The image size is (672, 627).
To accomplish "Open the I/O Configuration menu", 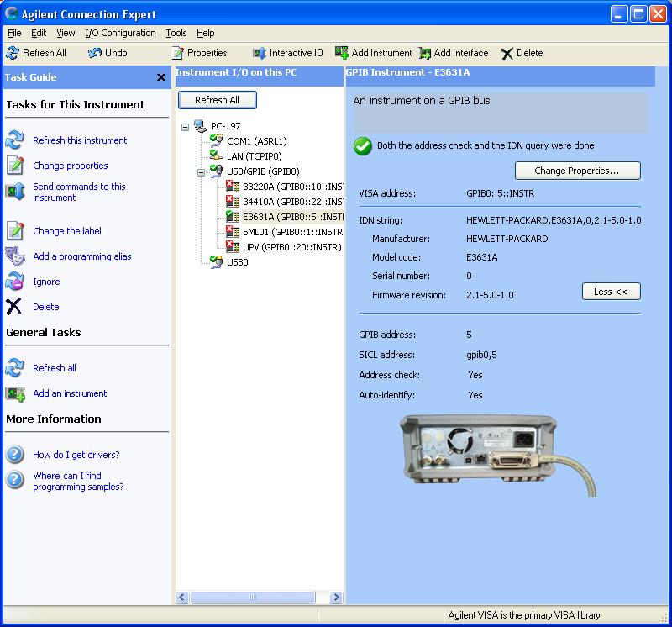I will (x=120, y=33).
